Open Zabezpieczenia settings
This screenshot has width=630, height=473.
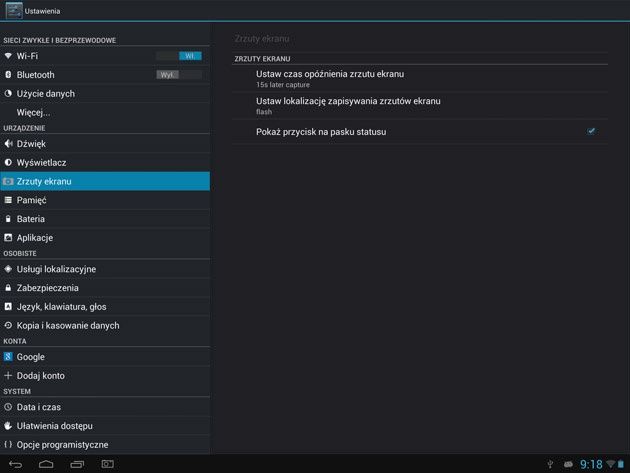click(x=105, y=288)
